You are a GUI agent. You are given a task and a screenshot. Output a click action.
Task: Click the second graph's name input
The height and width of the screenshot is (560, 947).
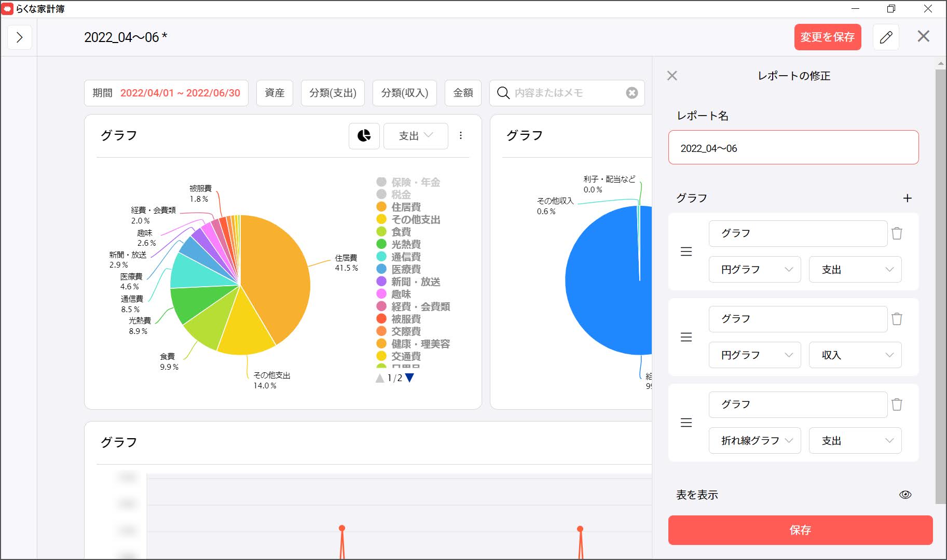pos(798,319)
